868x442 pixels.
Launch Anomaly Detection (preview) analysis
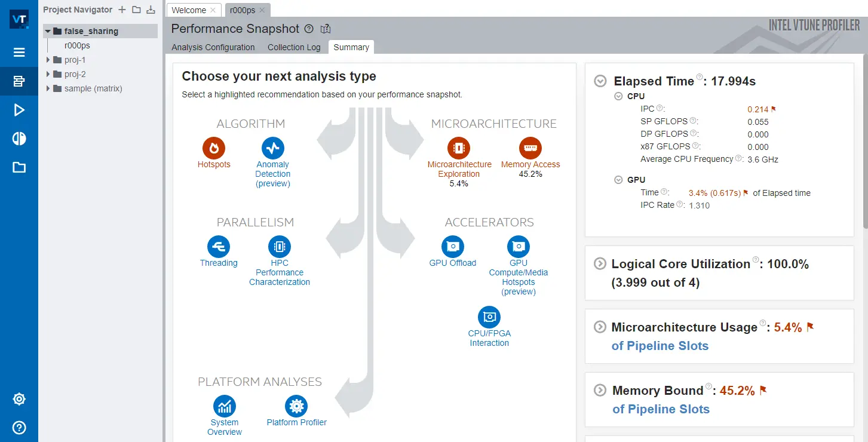(x=273, y=148)
